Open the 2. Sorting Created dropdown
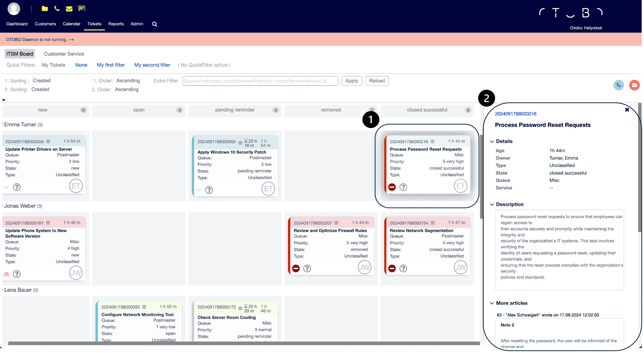Image resolution: width=644 pixels, height=353 pixels. tap(40, 89)
